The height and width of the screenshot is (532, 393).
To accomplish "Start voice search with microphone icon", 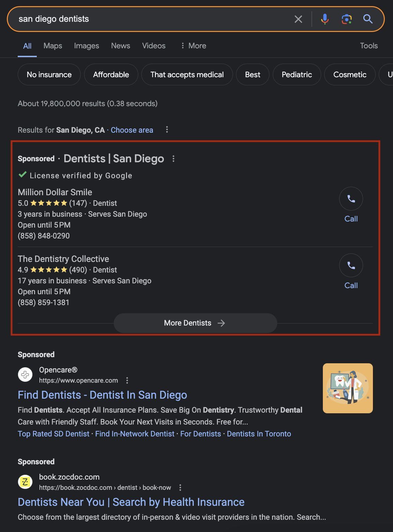I will pos(325,19).
